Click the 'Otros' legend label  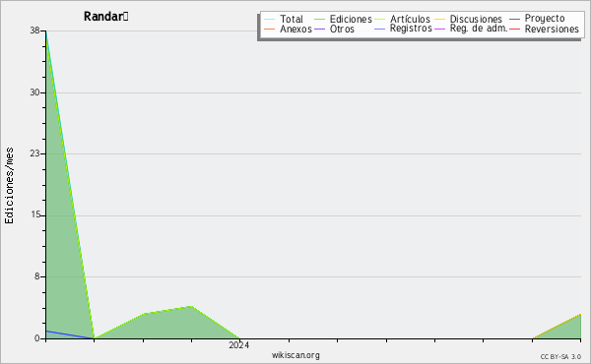pyautogui.click(x=342, y=29)
